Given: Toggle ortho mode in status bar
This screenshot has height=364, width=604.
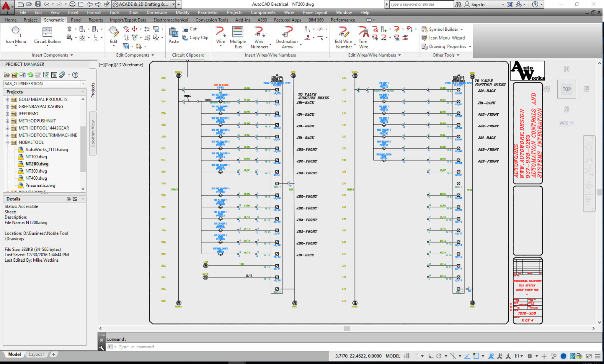Looking at the screenshot, I should [431, 356].
